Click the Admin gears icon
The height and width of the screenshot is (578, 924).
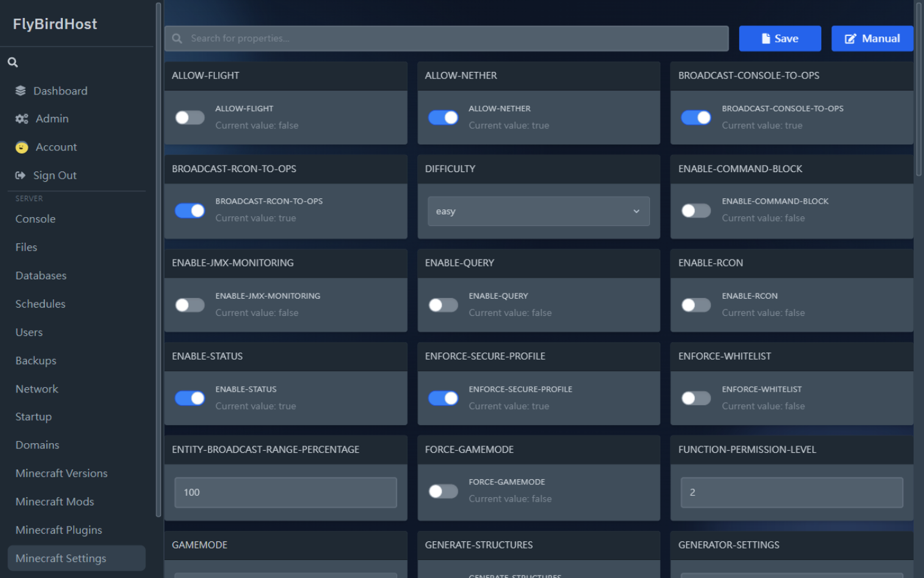click(x=22, y=119)
